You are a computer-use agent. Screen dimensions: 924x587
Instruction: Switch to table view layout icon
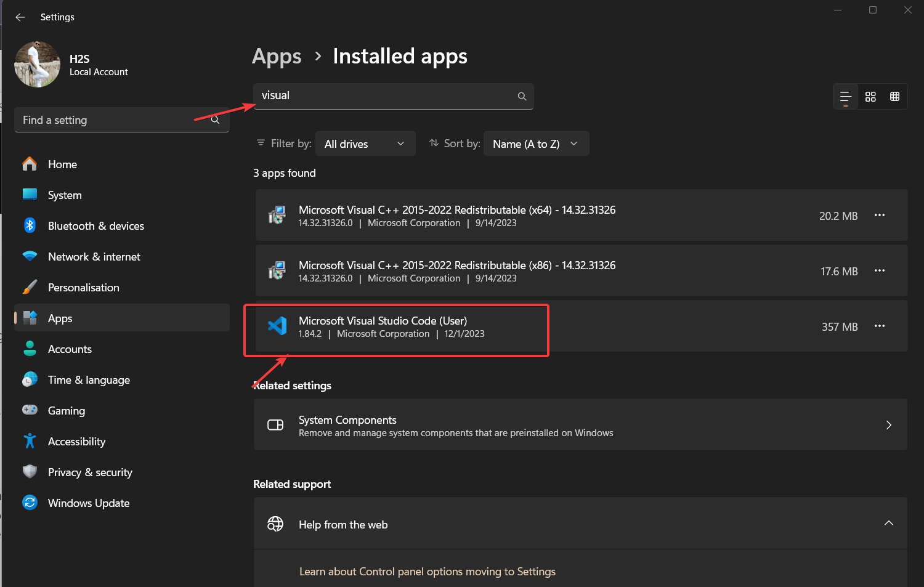pyautogui.click(x=895, y=97)
